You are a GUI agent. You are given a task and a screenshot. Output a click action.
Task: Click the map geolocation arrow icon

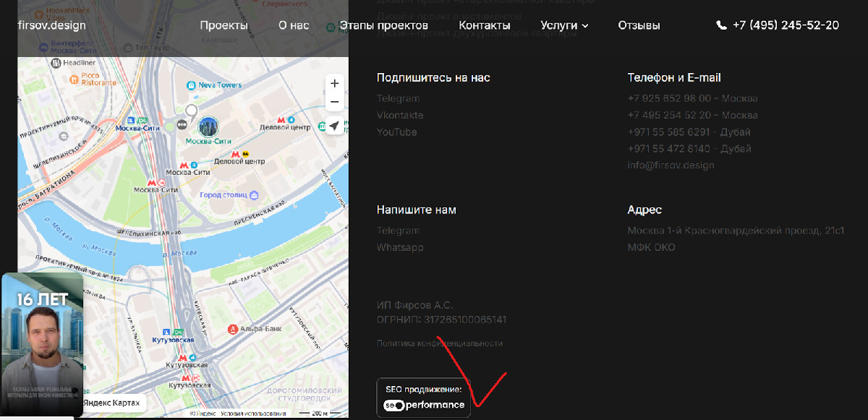[x=334, y=127]
